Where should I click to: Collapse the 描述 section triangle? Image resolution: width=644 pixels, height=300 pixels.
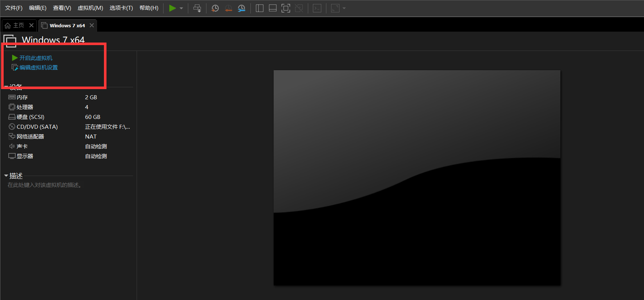[6, 176]
